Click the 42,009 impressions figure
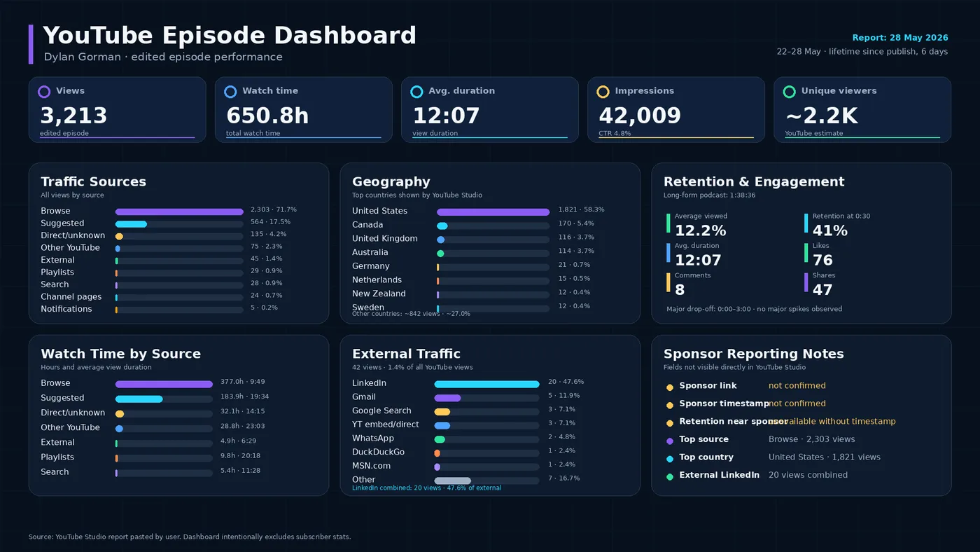Image resolution: width=980 pixels, height=552 pixels. pos(640,116)
